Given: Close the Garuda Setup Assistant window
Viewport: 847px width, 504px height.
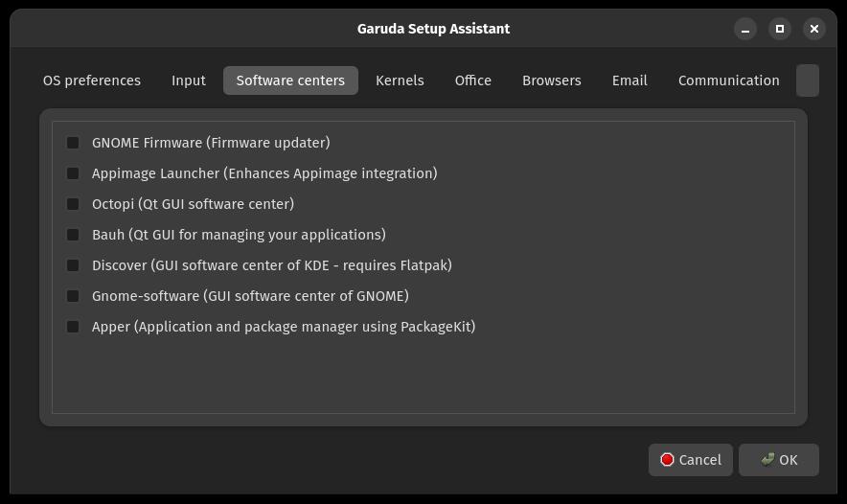Looking at the screenshot, I should tap(814, 29).
